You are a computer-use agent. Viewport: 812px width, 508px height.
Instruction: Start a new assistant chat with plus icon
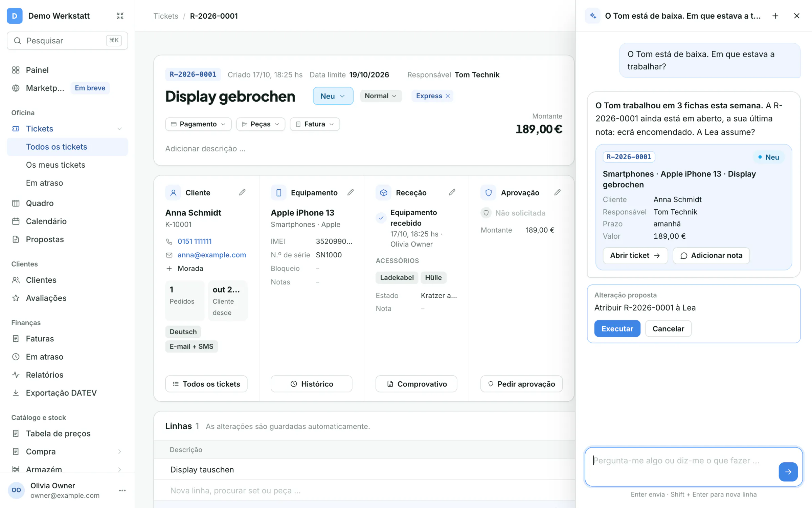[775, 16]
